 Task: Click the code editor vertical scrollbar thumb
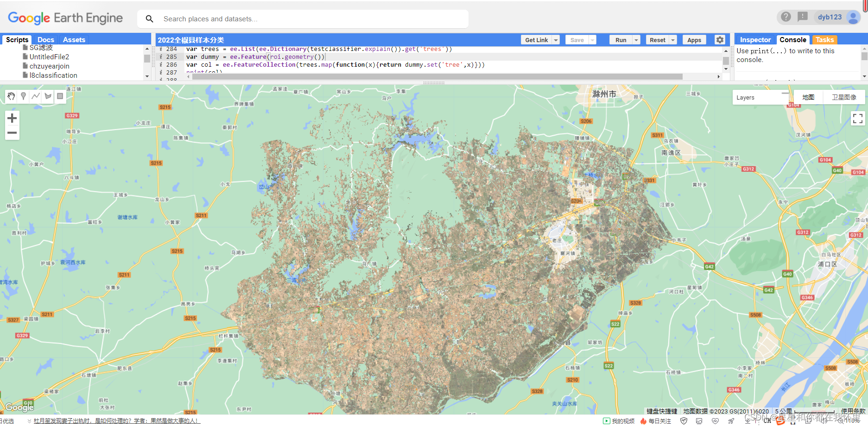click(726, 61)
